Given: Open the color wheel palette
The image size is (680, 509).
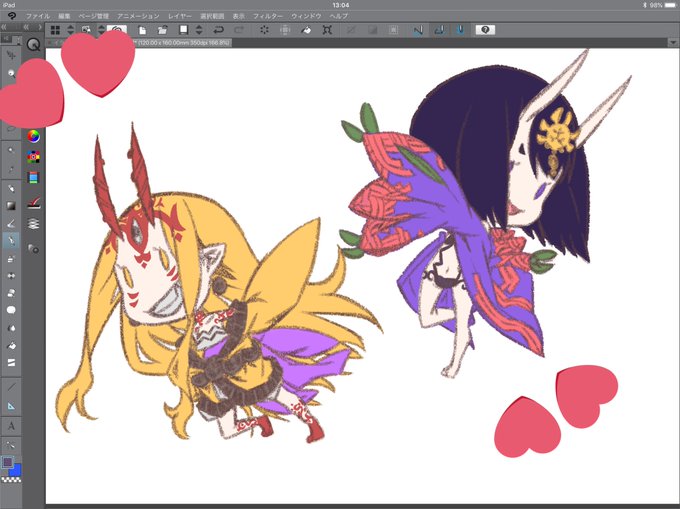Looking at the screenshot, I should tap(33, 136).
